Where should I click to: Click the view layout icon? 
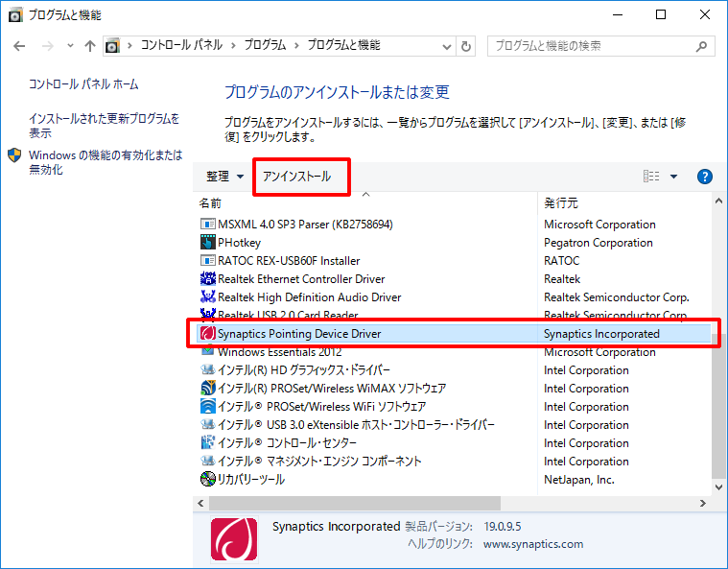[x=651, y=176]
